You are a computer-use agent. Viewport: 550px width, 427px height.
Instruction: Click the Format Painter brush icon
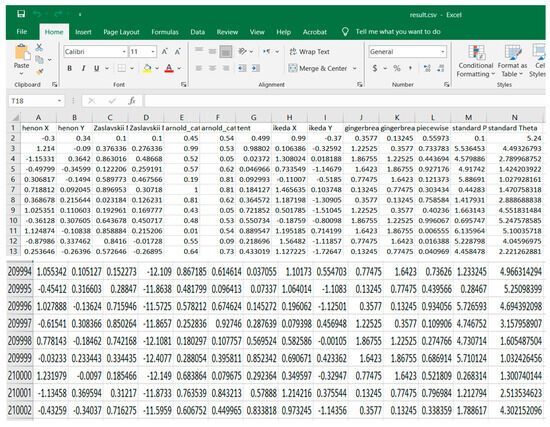tap(39, 72)
